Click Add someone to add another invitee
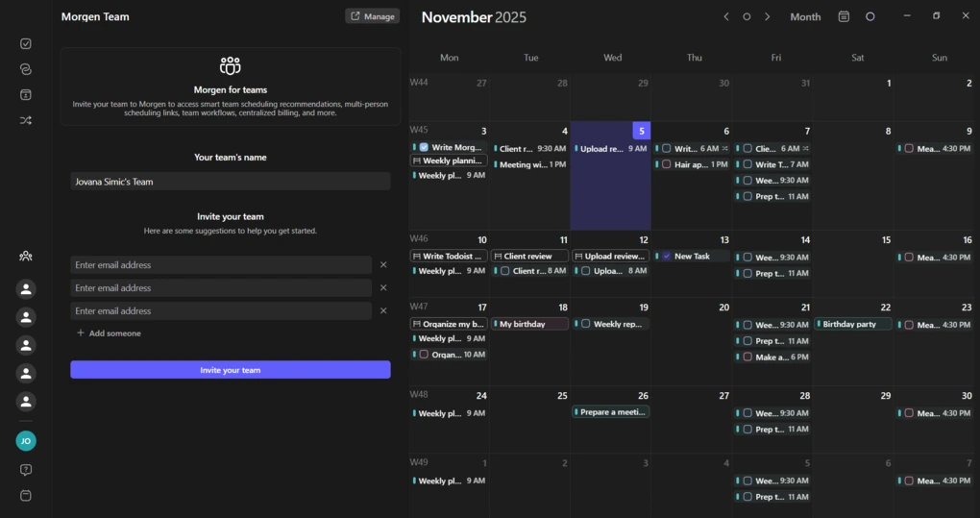The height and width of the screenshot is (518, 980). (109, 333)
